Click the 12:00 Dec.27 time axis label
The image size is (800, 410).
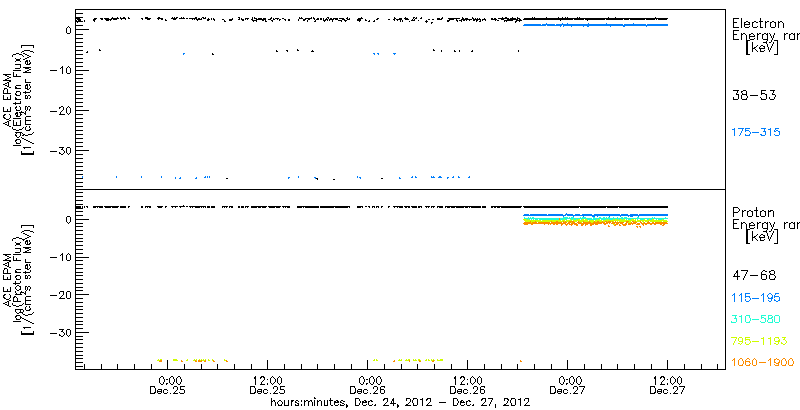[668, 386]
